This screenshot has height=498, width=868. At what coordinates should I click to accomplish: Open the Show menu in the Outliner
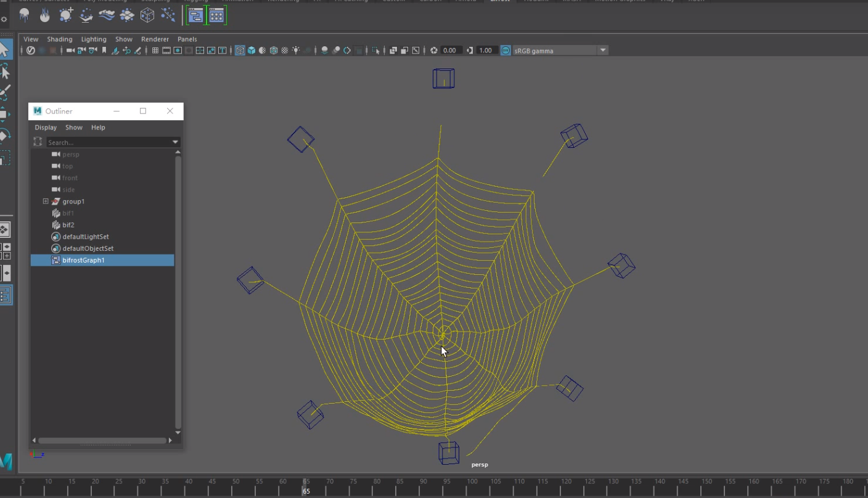(73, 128)
